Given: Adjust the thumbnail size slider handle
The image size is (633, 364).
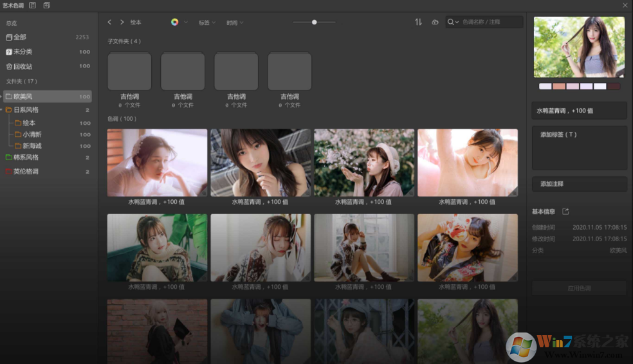Looking at the screenshot, I should point(315,22).
